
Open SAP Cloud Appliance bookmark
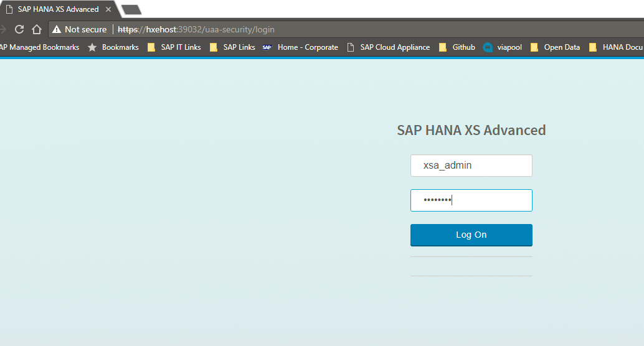click(389, 47)
